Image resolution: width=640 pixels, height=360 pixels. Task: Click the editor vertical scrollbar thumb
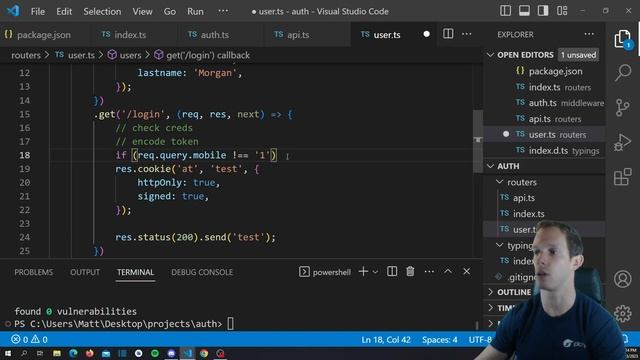(478, 141)
